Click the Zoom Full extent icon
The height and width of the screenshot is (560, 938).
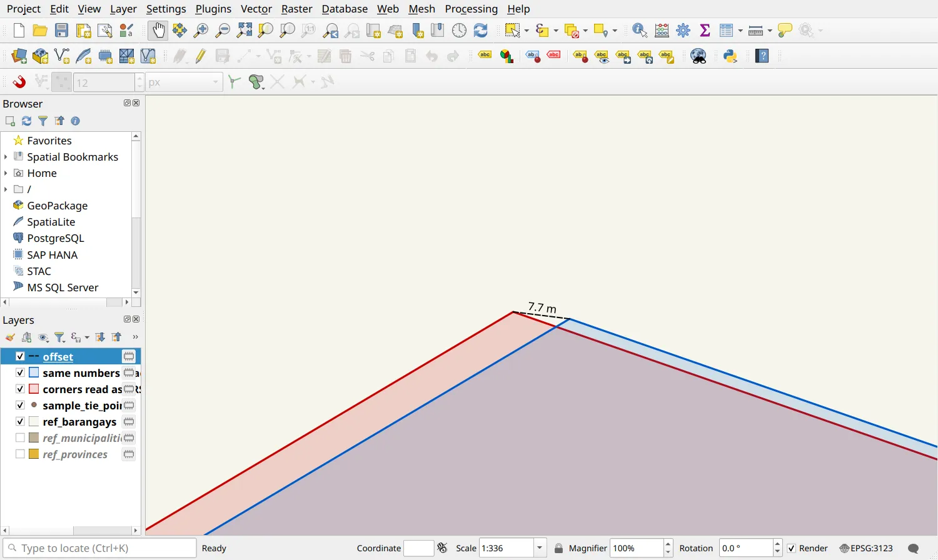(x=245, y=30)
